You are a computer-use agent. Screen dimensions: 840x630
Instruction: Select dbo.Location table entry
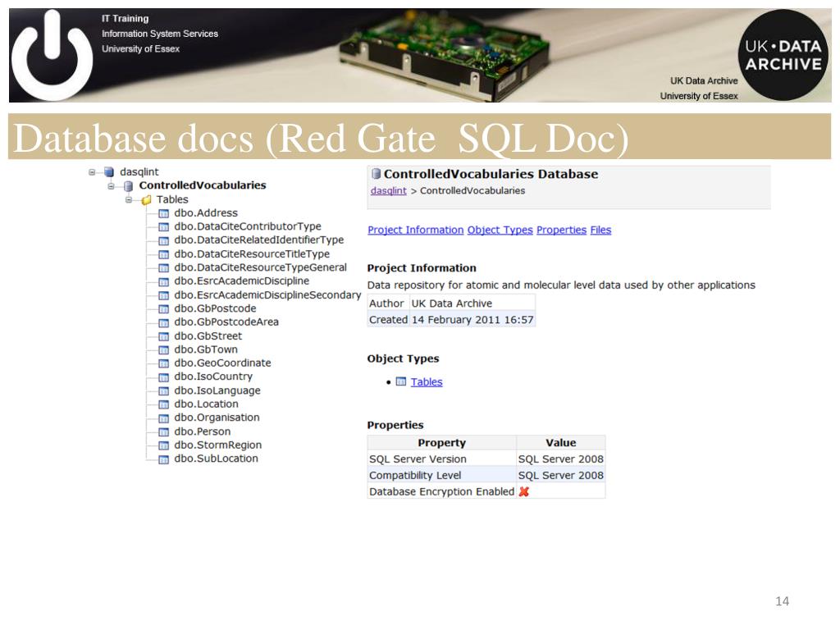206,404
